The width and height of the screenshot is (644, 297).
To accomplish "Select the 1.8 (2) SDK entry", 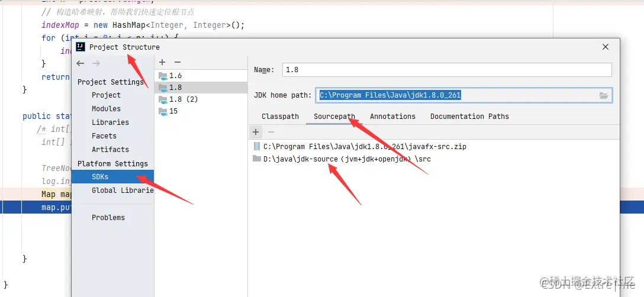I will (x=201, y=99).
